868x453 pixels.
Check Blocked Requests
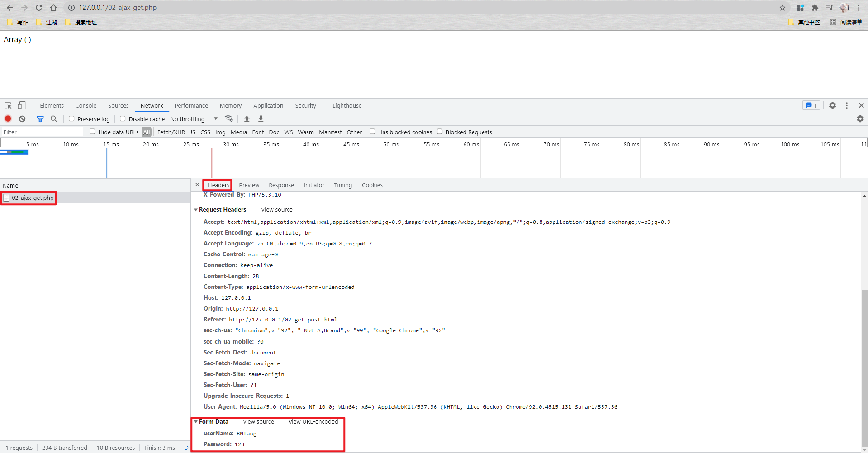point(440,132)
